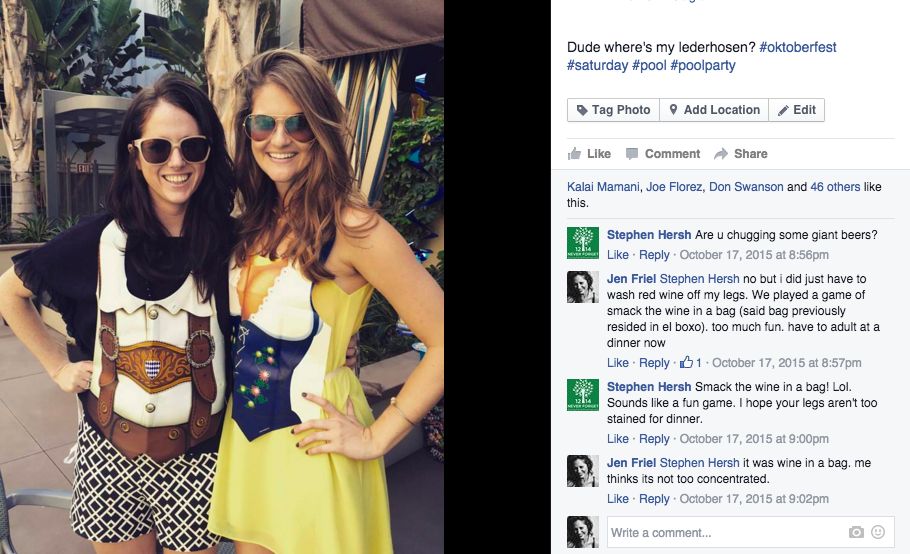Open Add Location option
The image size is (910, 554).
(714, 110)
